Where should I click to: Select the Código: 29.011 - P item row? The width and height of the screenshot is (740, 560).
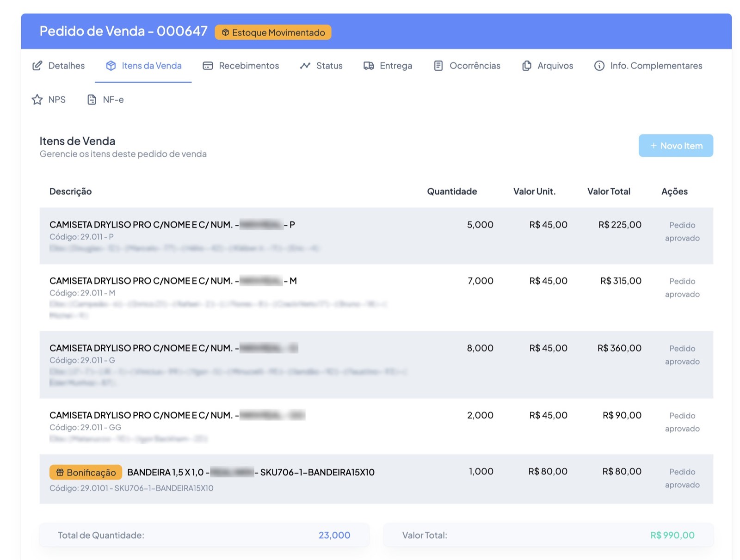point(376,236)
